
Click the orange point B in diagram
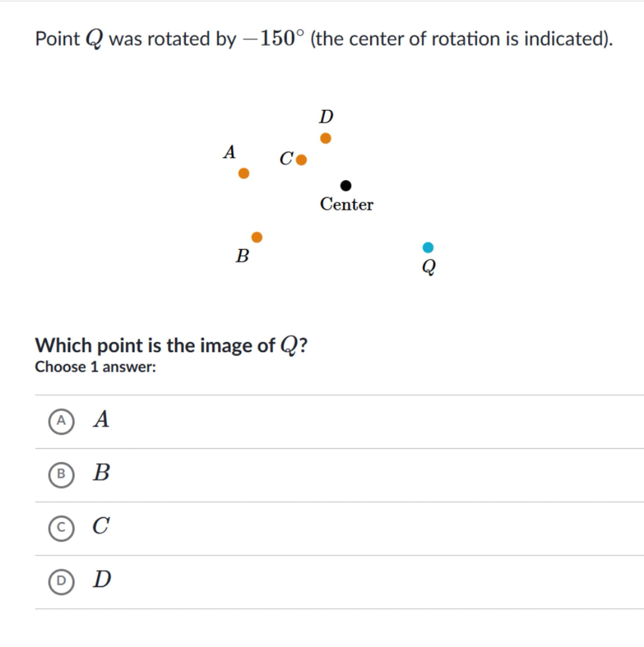257,237
